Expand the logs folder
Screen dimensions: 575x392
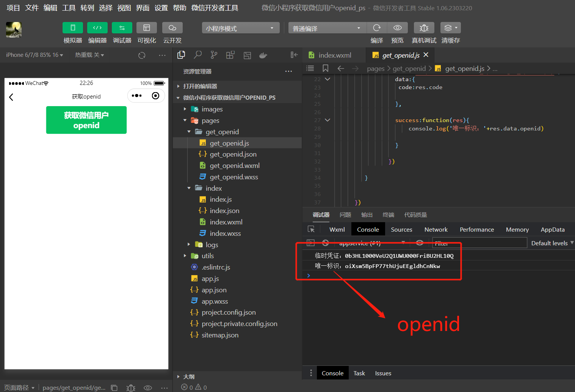click(x=237, y=245)
